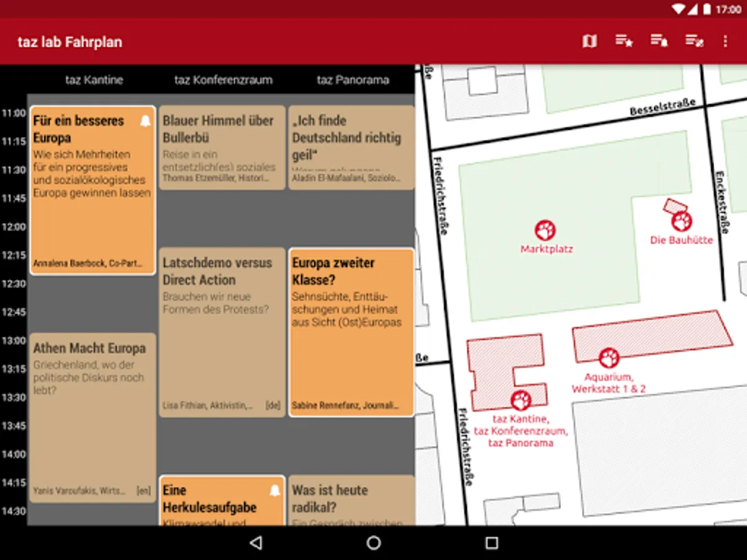
Task: Tap the bell icon on Eine Herkulesaufgabe
Action: pos(275,491)
